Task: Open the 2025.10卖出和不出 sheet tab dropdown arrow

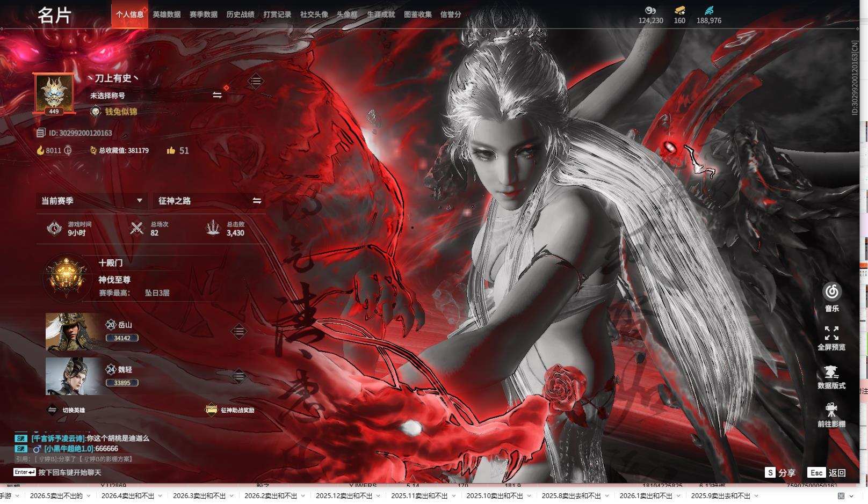Action: [529, 496]
